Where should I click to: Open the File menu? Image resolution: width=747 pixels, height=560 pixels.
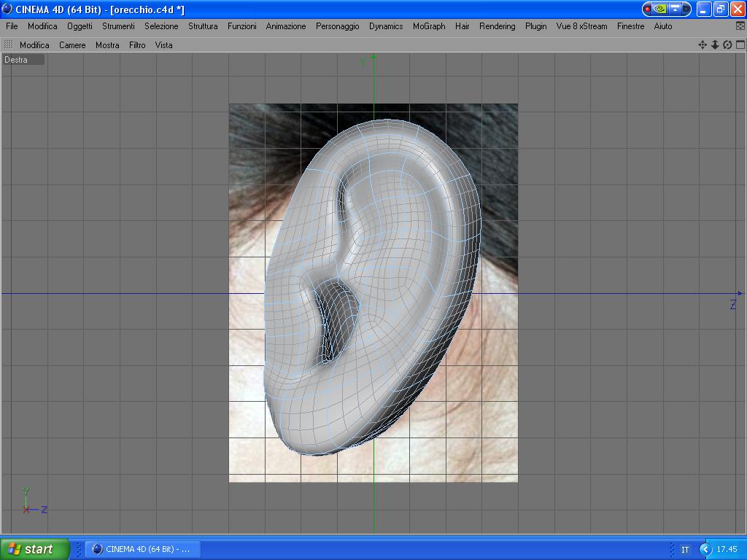[12, 26]
